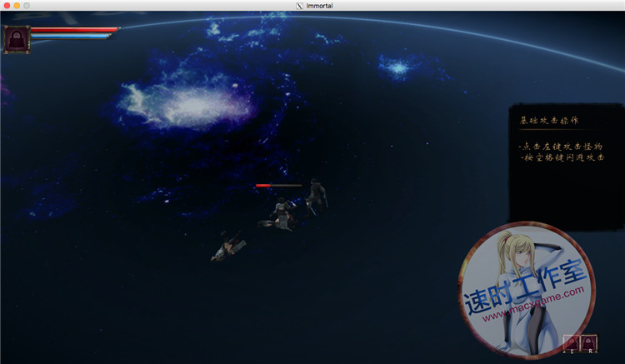
Task: Click the player's red health bar
Action: [x=74, y=29]
